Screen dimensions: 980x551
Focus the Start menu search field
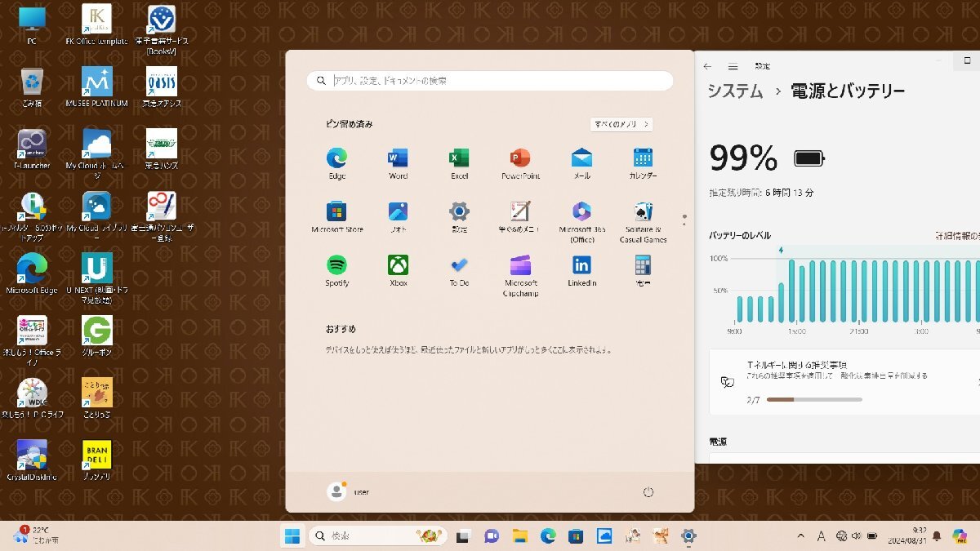[490, 81]
